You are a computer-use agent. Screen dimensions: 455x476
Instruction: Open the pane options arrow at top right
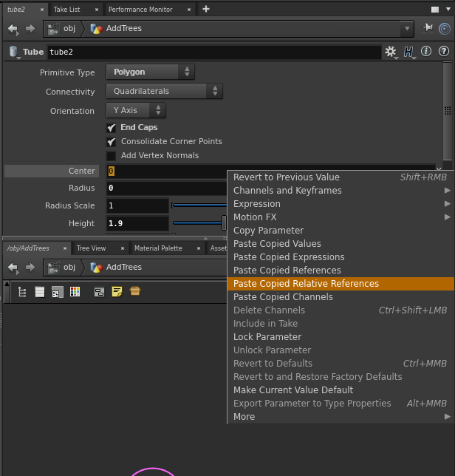click(x=448, y=9)
